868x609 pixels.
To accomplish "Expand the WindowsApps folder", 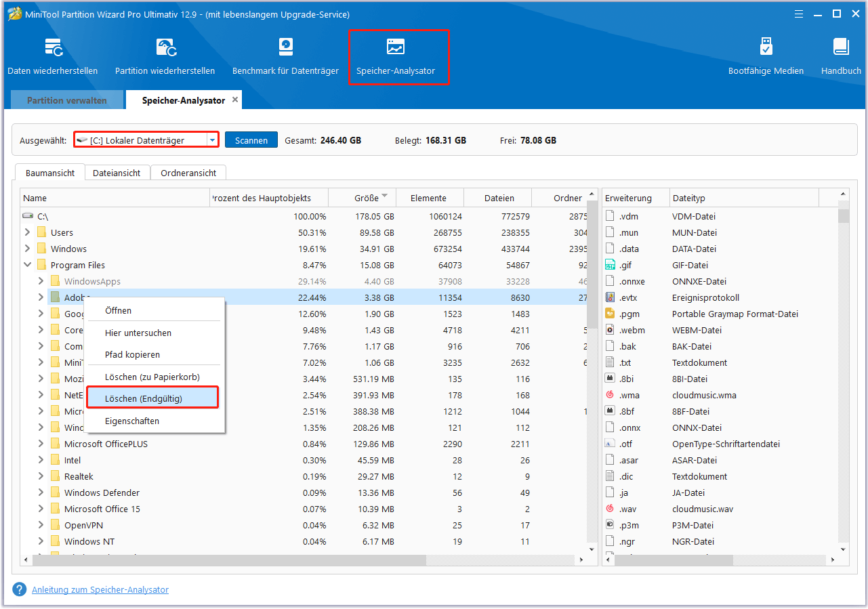I will pos(41,281).
